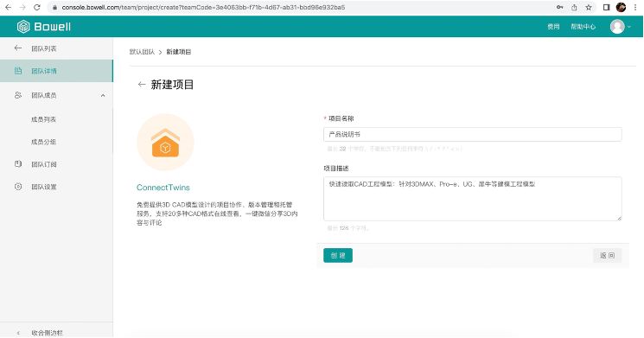Screen dimensions: 644x338
Task: Bookmark page with the star icon
Action: [x=589, y=8]
